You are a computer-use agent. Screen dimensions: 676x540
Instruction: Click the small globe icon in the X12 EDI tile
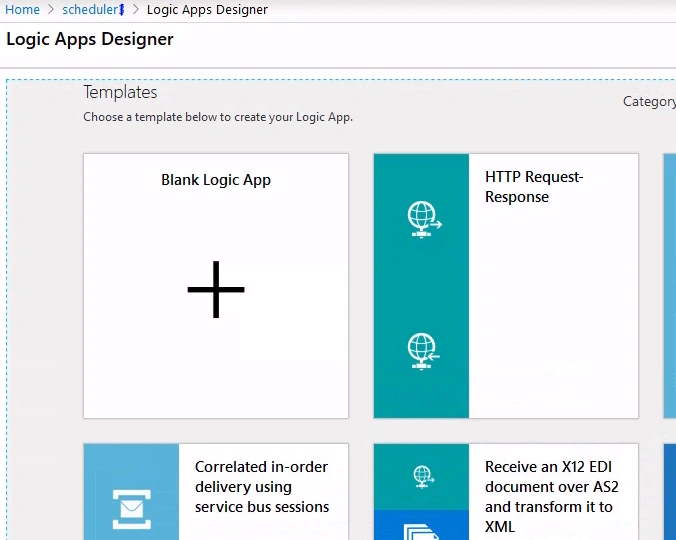coord(423,477)
